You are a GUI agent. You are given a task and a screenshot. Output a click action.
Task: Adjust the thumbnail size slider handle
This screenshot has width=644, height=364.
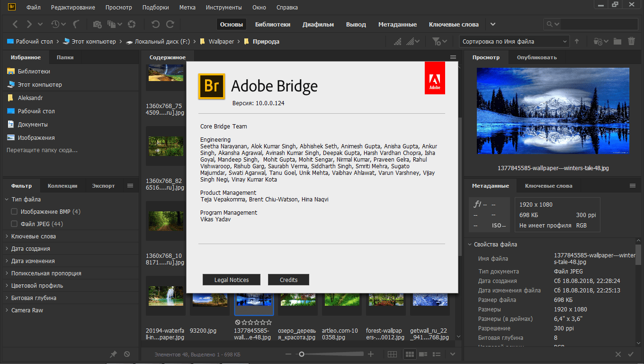tap(301, 354)
